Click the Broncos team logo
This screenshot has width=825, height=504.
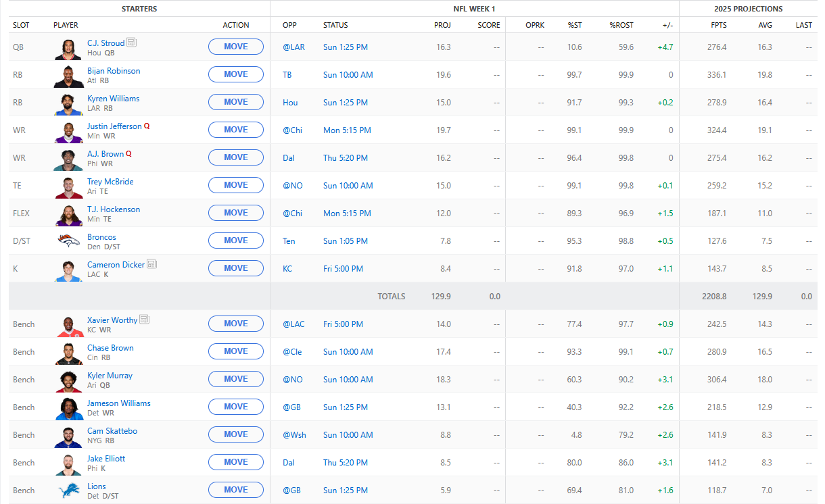(x=69, y=241)
